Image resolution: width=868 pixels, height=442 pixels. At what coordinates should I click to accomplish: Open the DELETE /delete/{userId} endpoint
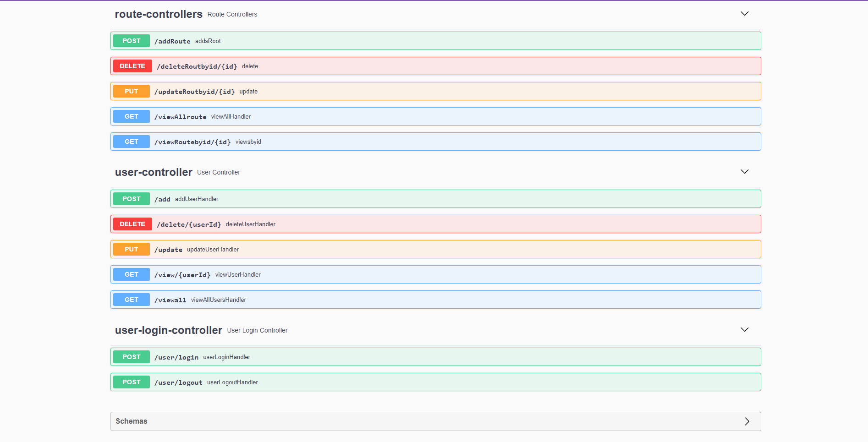[x=435, y=224]
